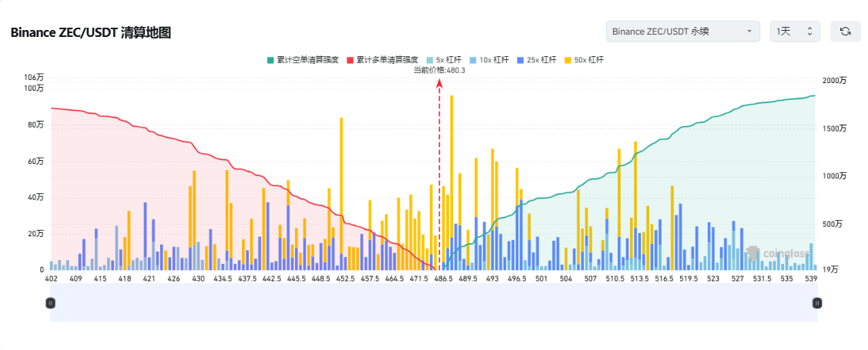Click the 2000万 label on right axis
The height and width of the screenshot is (350, 868).
pos(834,80)
